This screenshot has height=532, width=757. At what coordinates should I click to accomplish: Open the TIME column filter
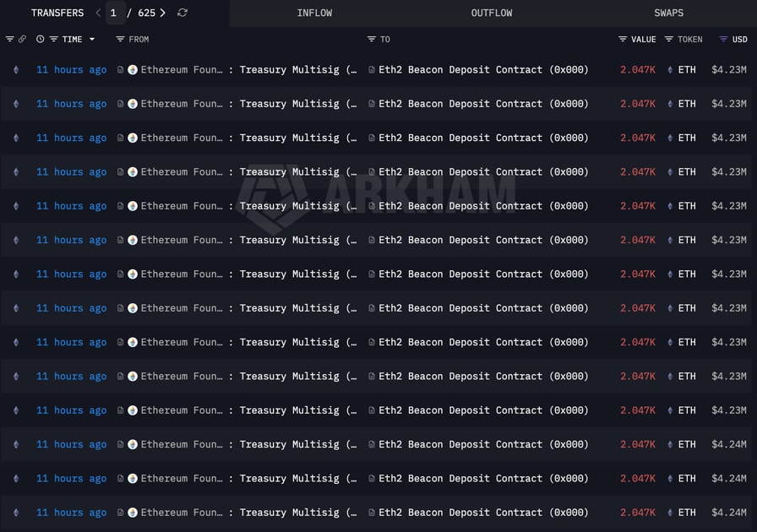click(x=54, y=40)
